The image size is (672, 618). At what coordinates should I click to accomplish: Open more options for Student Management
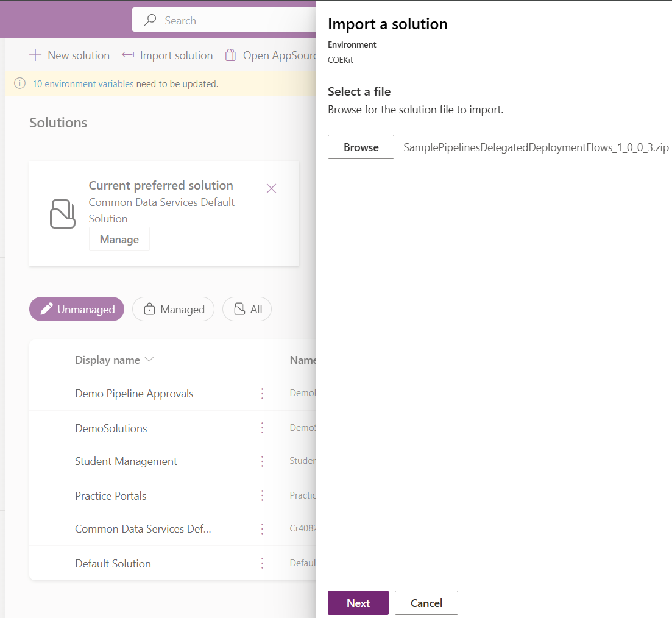coord(263,461)
